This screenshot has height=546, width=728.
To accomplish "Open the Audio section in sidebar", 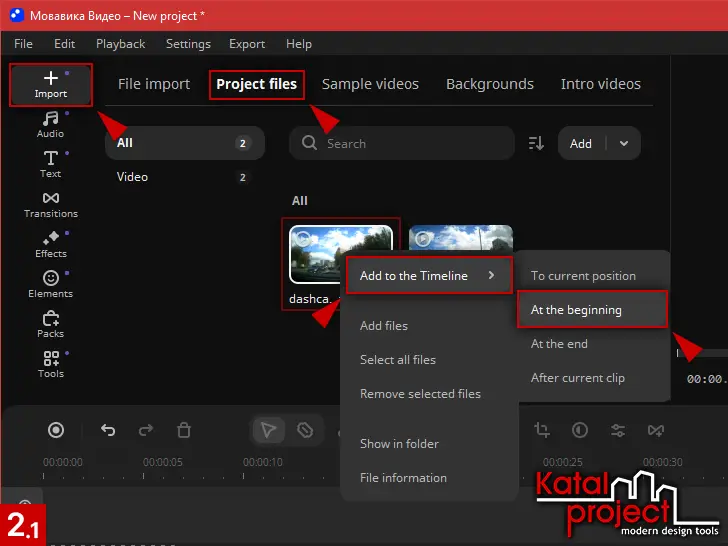I will point(51,125).
